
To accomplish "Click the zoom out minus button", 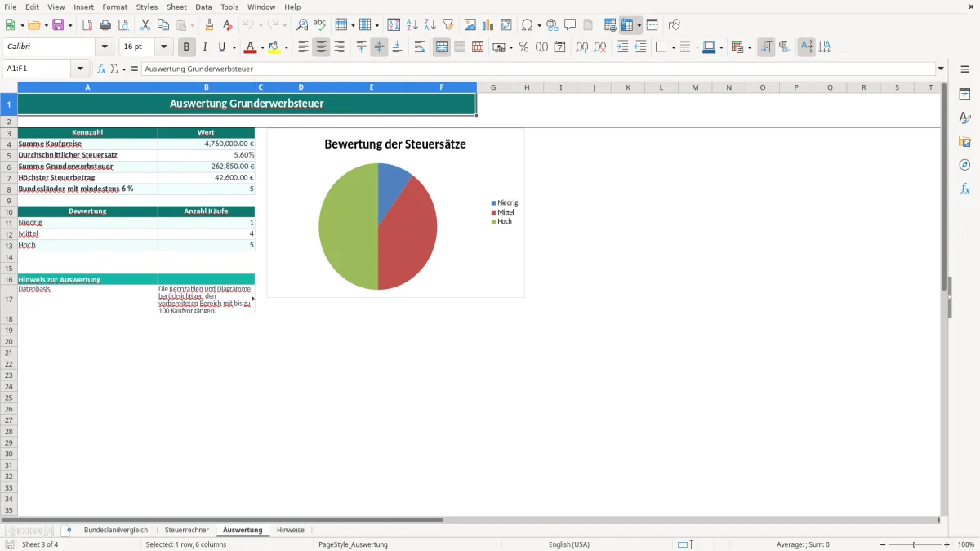I will click(883, 544).
